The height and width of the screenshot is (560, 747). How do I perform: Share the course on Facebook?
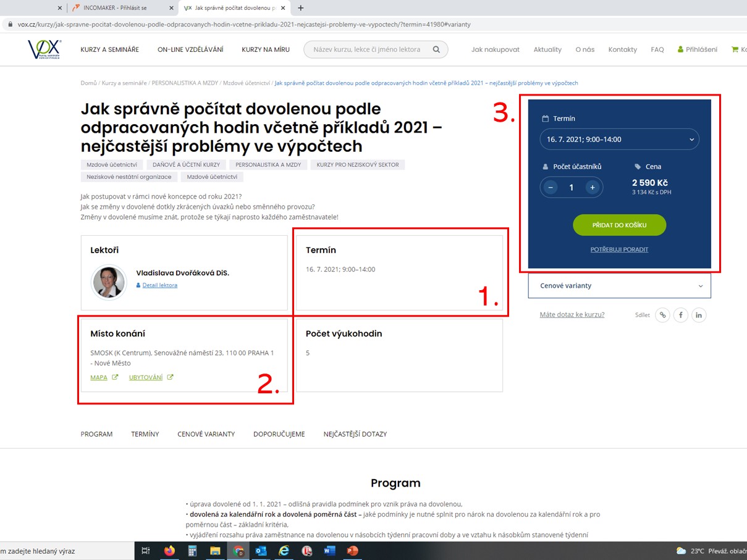(x=680, y=315)
